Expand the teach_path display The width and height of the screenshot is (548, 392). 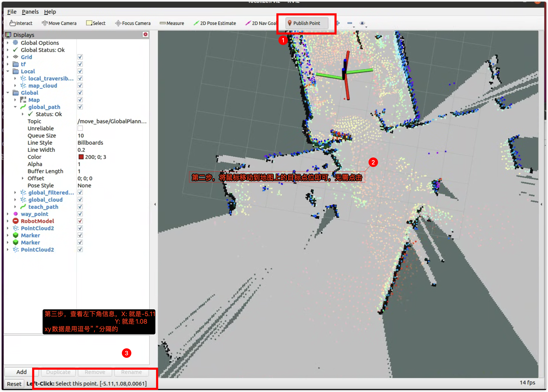(15, 207)
